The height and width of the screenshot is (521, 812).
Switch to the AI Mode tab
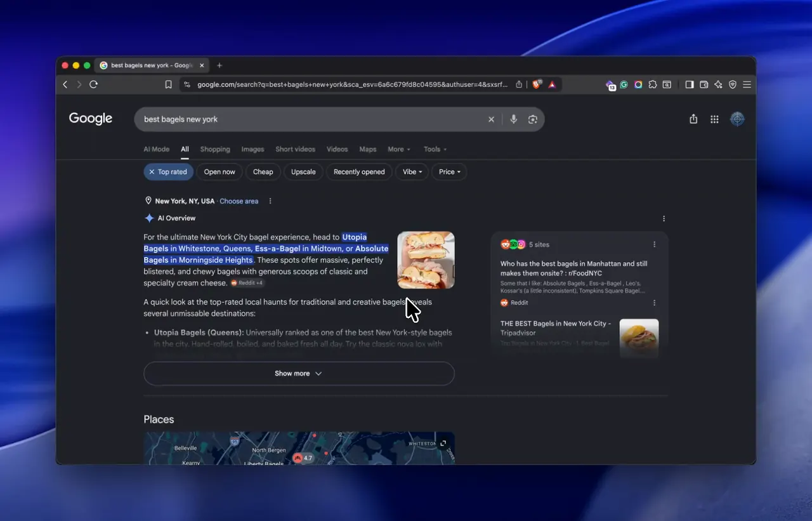156,149
